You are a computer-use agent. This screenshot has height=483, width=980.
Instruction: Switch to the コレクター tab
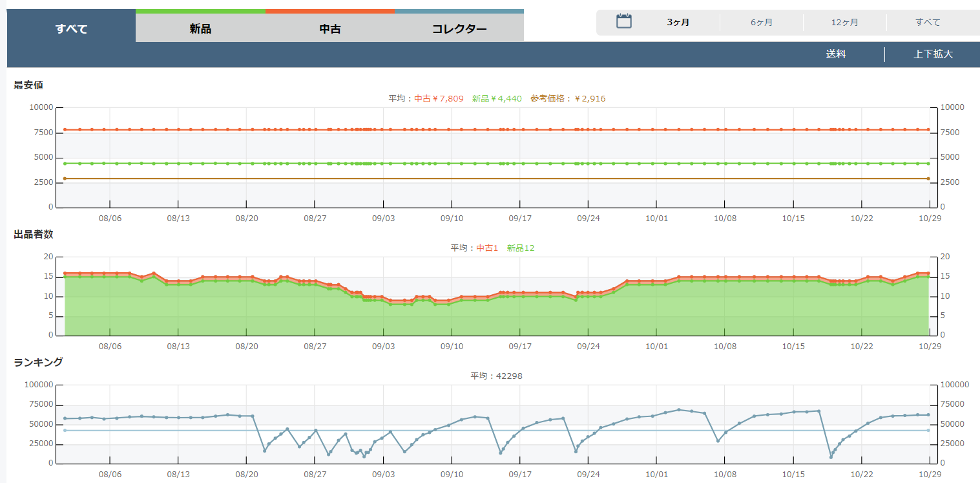[459, 28]
